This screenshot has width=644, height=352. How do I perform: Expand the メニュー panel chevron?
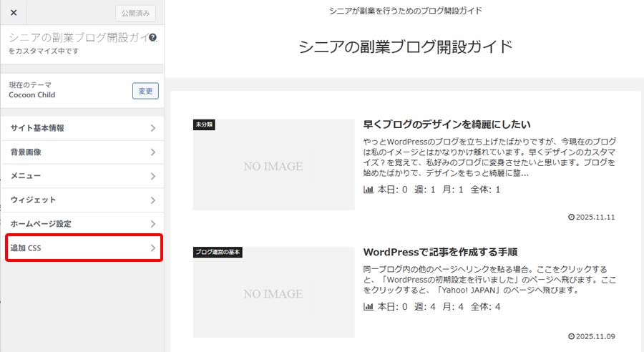[152, 176]
